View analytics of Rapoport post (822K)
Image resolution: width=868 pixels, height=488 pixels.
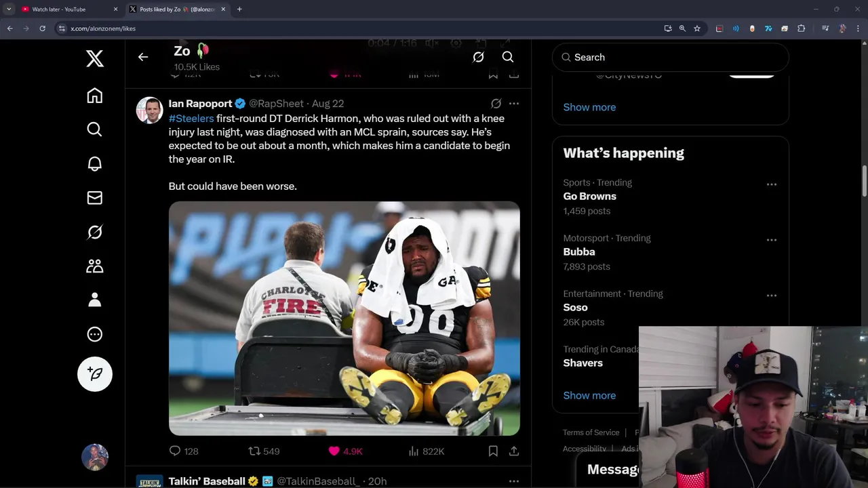point(427,451)
